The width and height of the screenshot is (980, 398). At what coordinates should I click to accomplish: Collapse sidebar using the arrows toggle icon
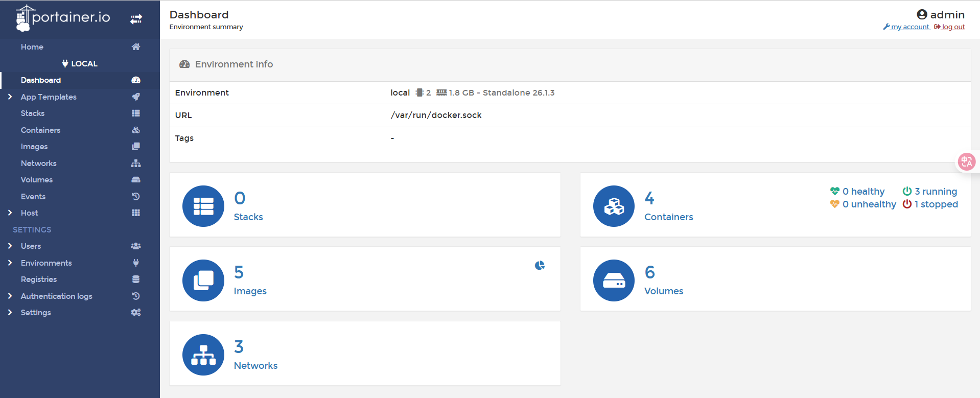coord(136,19)
